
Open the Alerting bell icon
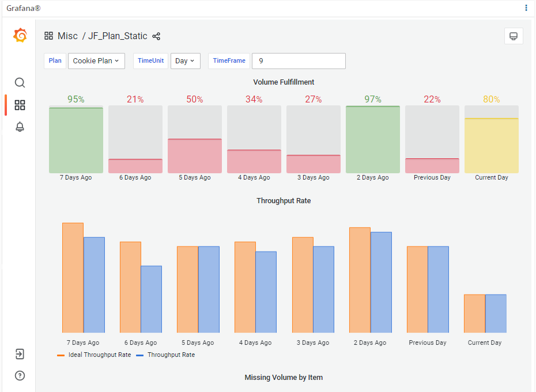coord(20,127)
